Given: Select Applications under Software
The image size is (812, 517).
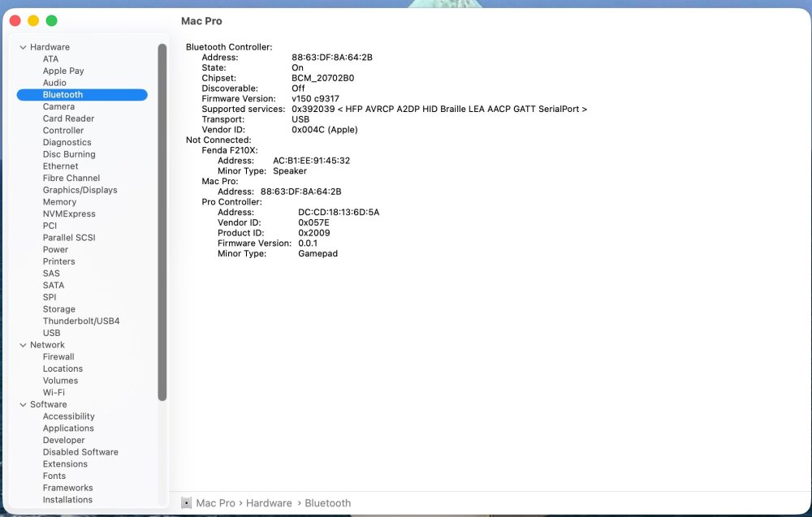Looking at the screenshot, I should pyautogui.click(x=68, y=428).
